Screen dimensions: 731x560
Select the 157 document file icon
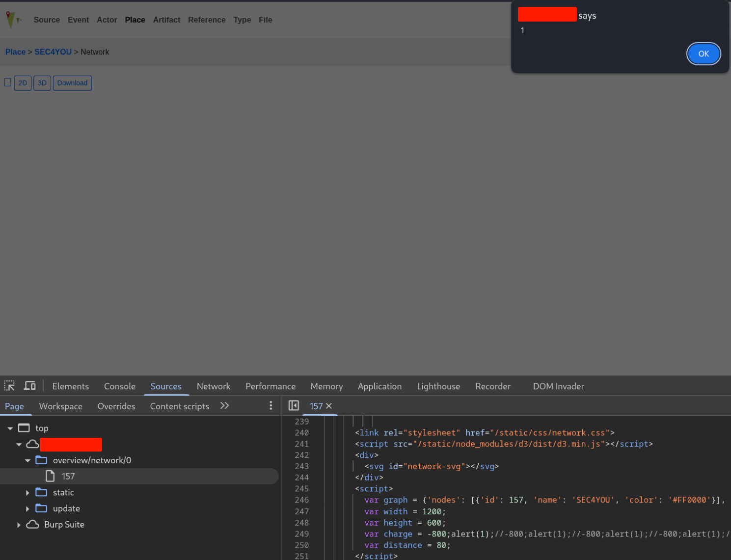[x=50, y=476]
